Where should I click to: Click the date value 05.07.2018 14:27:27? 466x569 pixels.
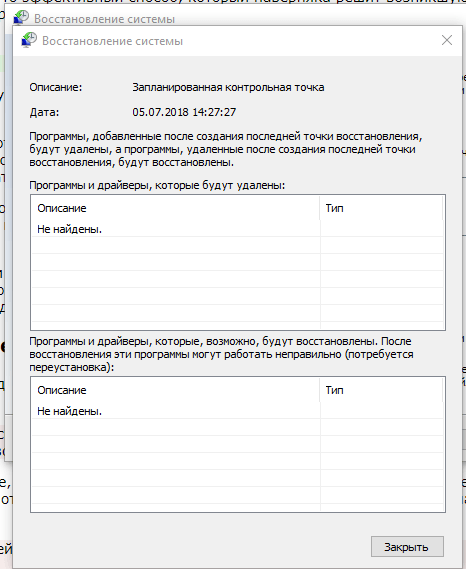click(x=184, y=112)
